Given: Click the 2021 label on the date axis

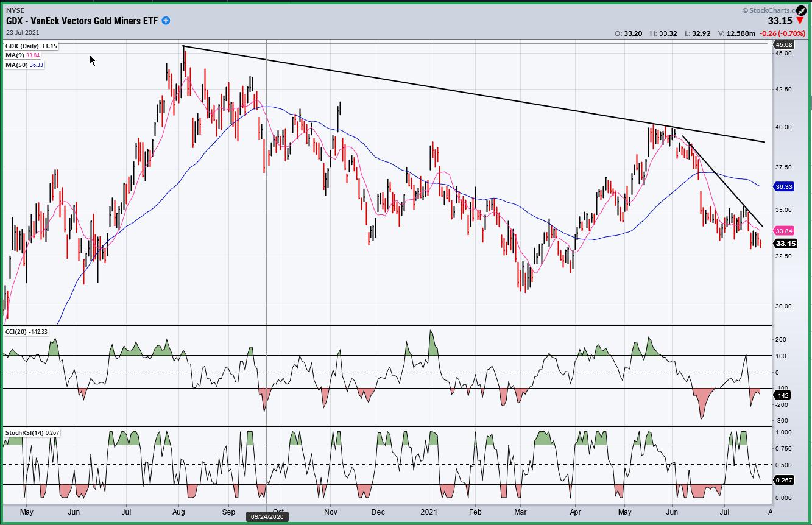Looking at the screenshot, I should point(429,512).
